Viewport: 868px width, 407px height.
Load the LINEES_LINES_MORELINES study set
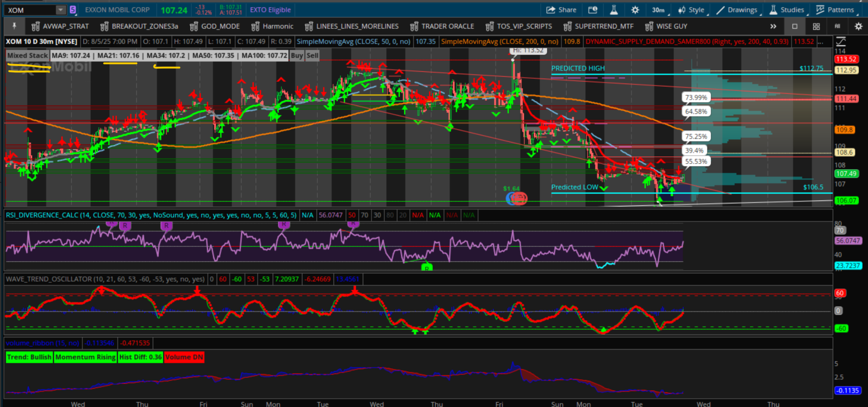point(352,26)
